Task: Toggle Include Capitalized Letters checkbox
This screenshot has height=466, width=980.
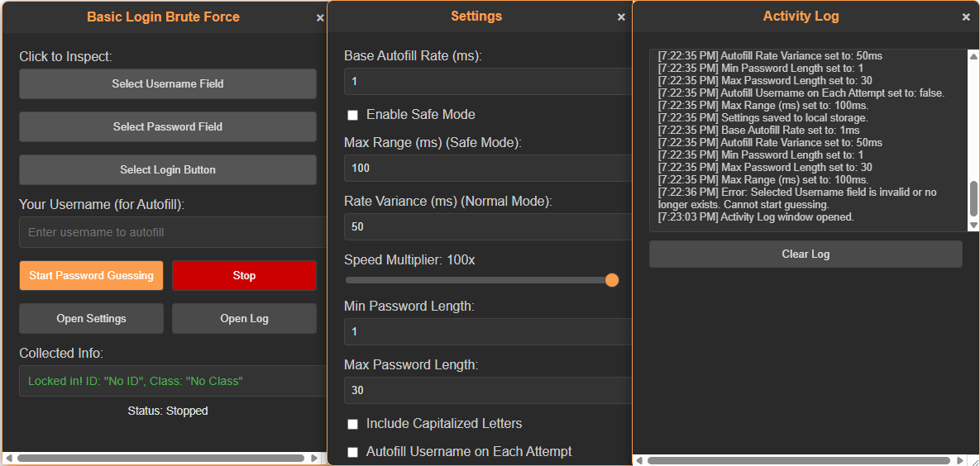Action: click(x=352, y=424)
